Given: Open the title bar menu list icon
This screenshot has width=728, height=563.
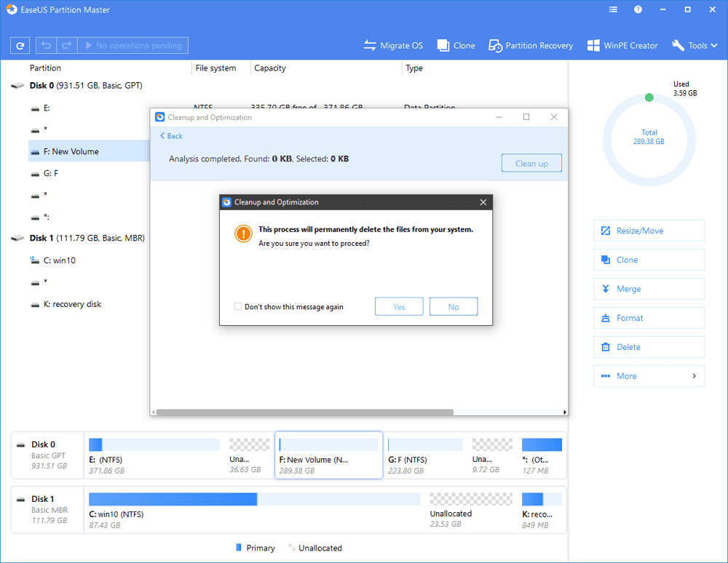Looking at the screenshot, I should click(x=613, y=9).
